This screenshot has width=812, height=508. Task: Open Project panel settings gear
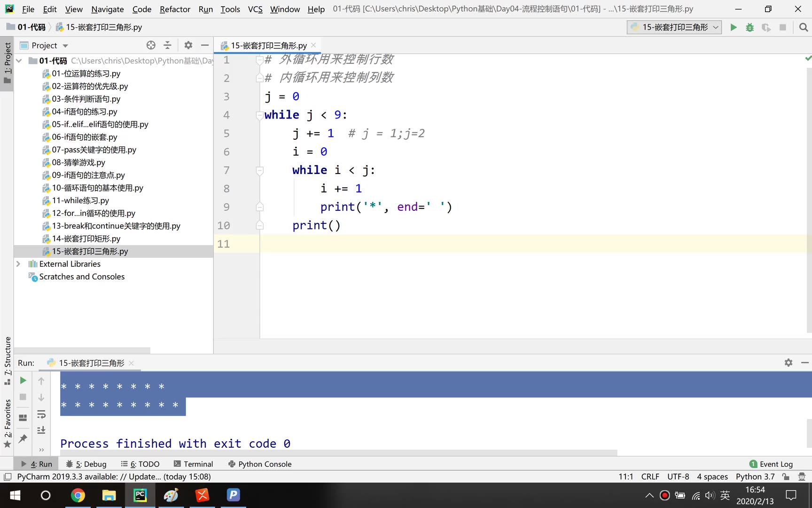point(188,45)
